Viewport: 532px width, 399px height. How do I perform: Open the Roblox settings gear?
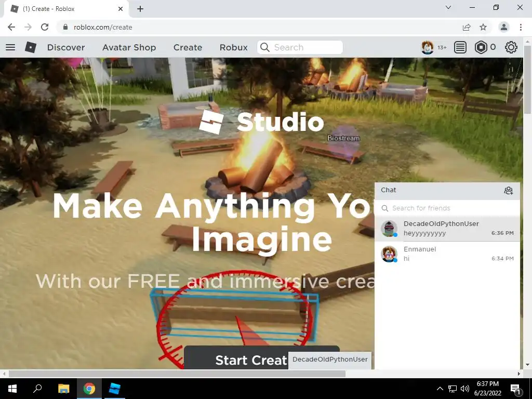pos(511,47)
